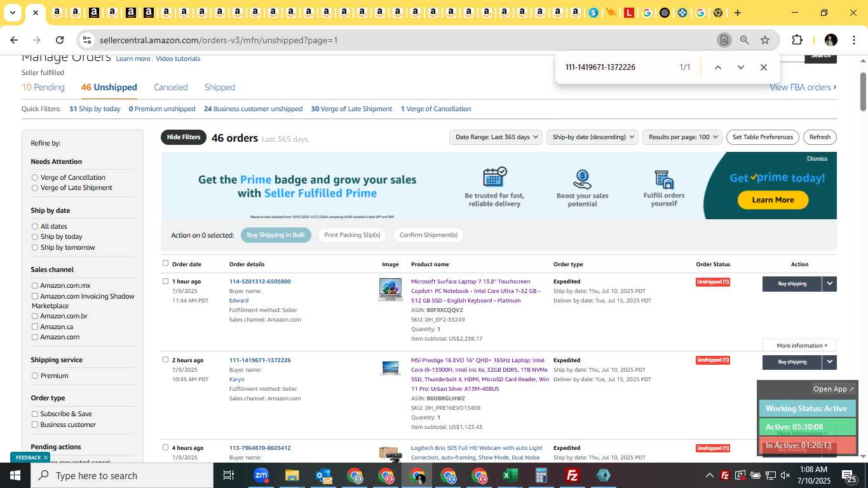
Task: Reload the Seller Central page
Action: (60, 40)
